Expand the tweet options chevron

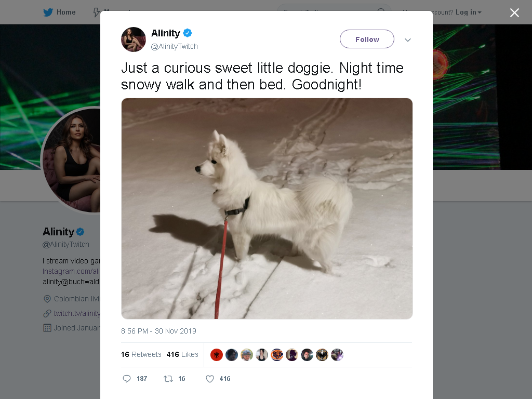(408, 39)
